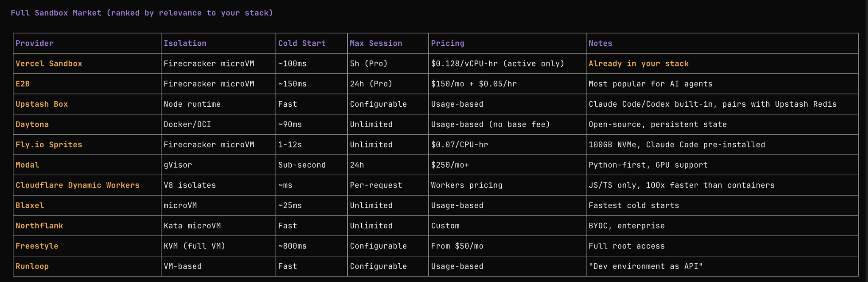Viewport: 868px width, 282px height.
Task: Open the Fly.io Sprites provider entry
Action: (x=49, y=145)
